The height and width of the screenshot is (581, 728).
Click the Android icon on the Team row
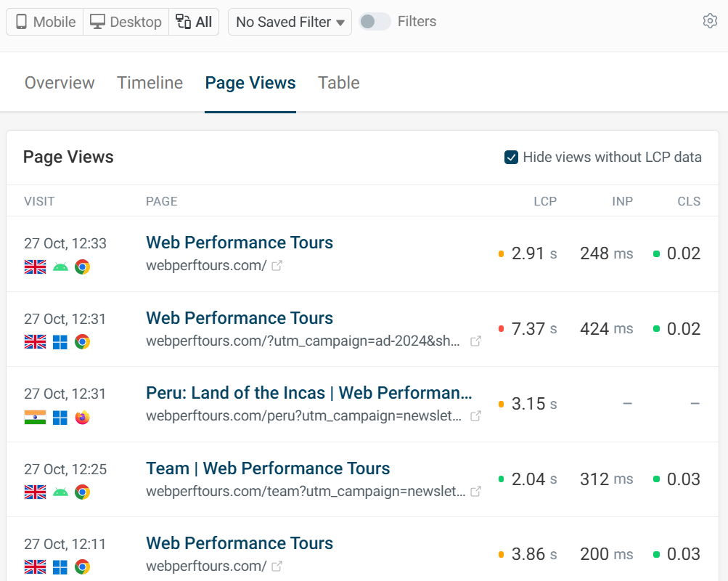pyautogui.click(x=59, y=492)
